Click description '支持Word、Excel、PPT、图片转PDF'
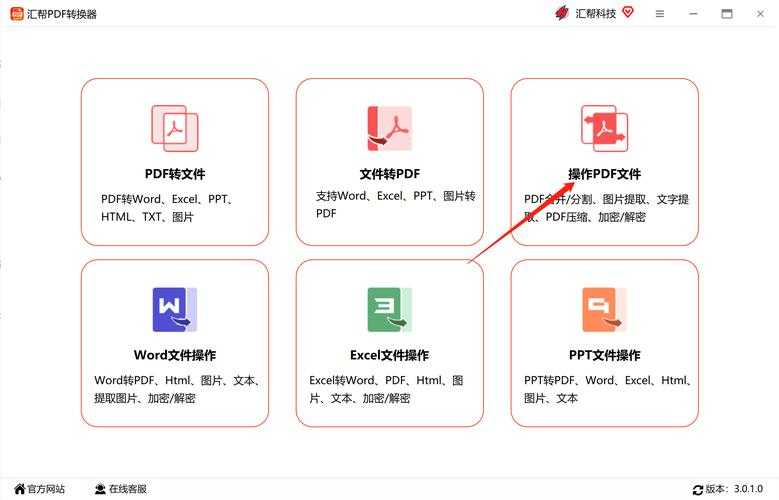Viewport: 779px width, 500px height. [x=395, y=205]
